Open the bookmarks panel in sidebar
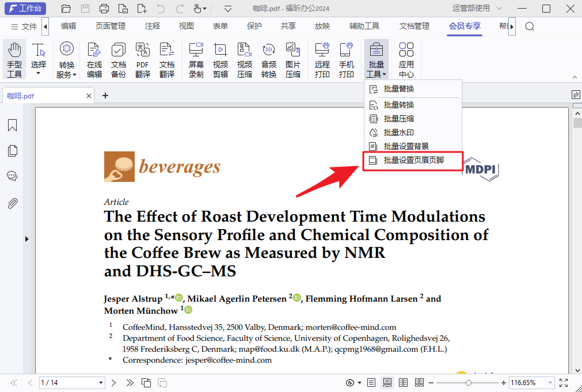 [x=12, y=125]
